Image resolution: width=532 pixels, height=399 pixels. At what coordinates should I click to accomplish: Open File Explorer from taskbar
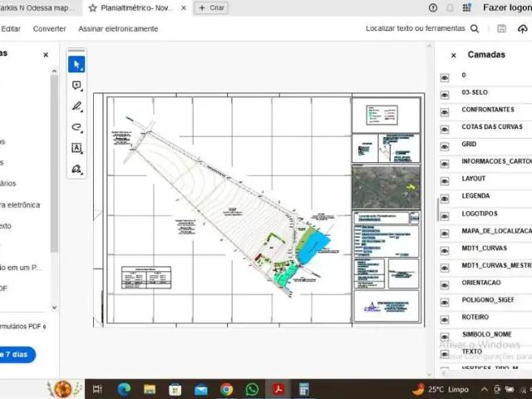click(x=150, y=389)
